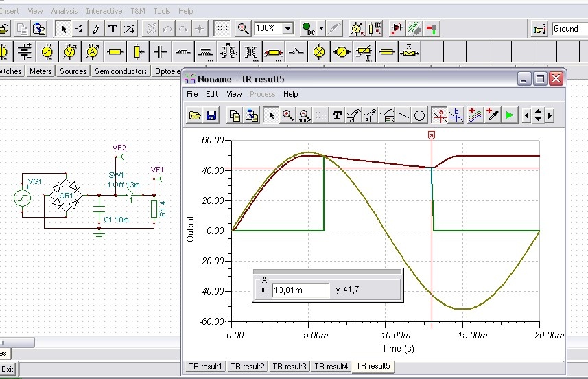Activate cursor B in result window
This screenshot has width=588, height=379.
tap(456, 115)
